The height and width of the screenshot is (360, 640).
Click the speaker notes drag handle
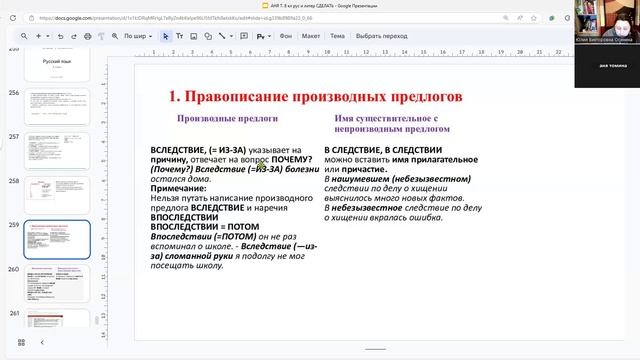click(x=375, y=349)
